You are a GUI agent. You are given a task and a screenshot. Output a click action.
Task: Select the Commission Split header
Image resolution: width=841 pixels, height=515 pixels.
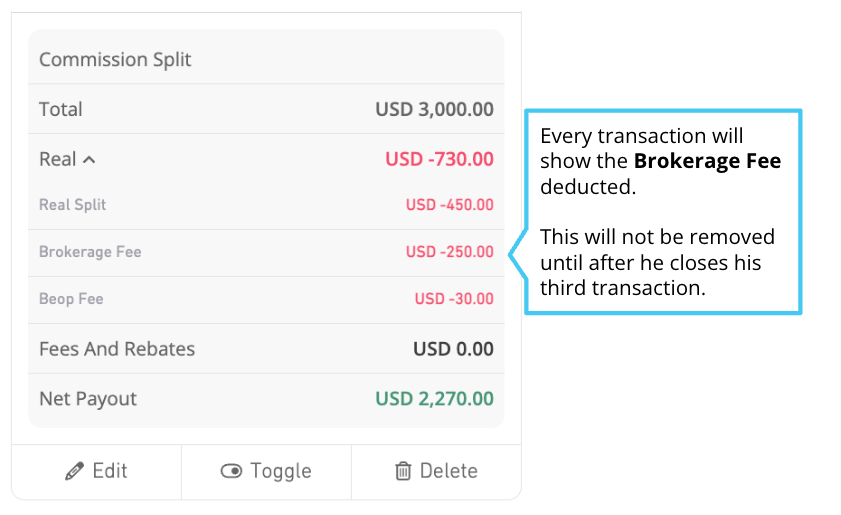(115, 59)
